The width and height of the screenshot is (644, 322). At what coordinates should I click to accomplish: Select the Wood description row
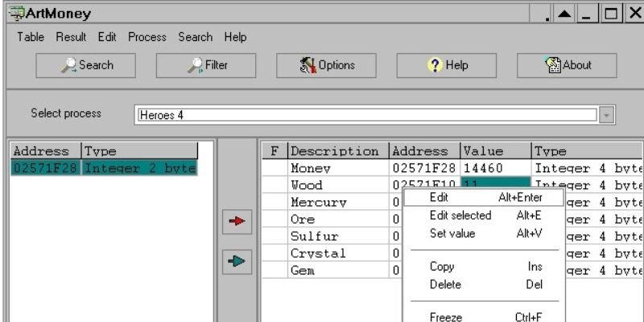(338, 185)
